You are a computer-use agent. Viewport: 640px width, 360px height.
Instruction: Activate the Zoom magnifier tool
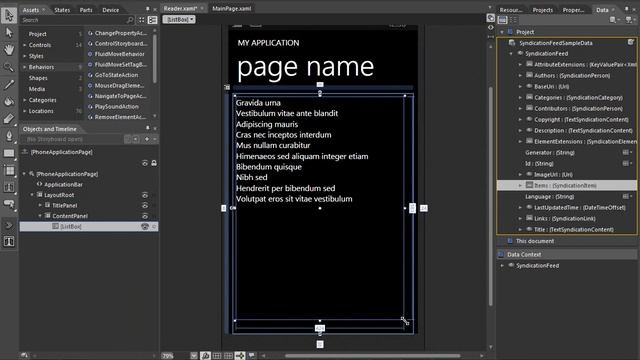pyautogui.click(x=9, y=67)
